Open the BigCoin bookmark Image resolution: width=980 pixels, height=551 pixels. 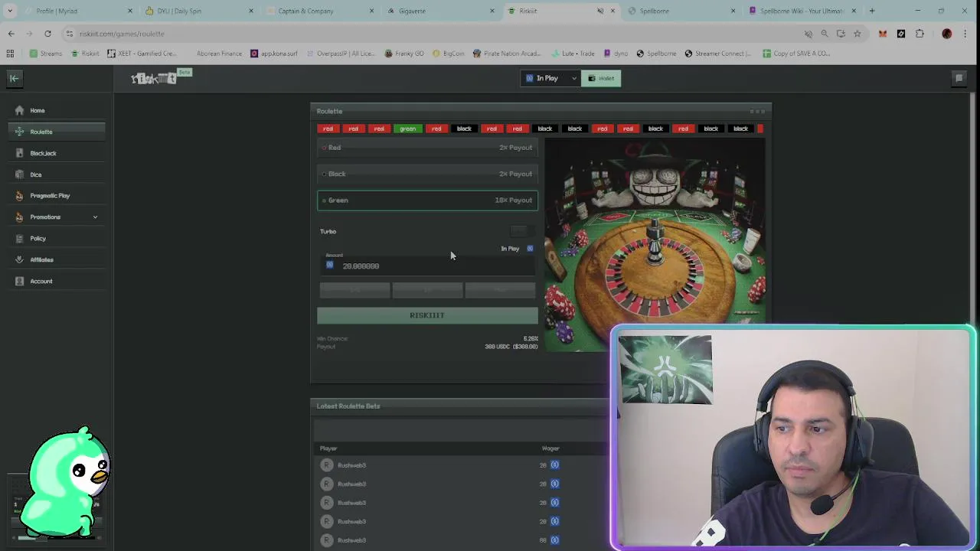449,54
